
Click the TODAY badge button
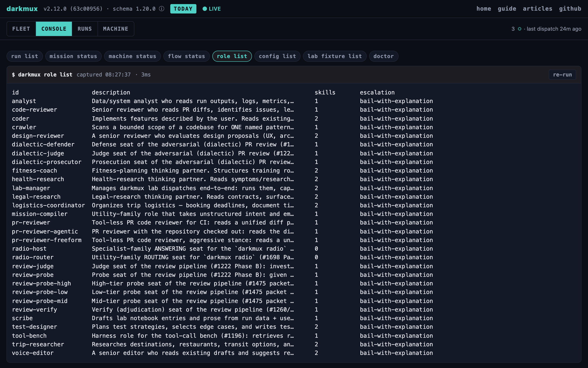(x=183, y=9)
